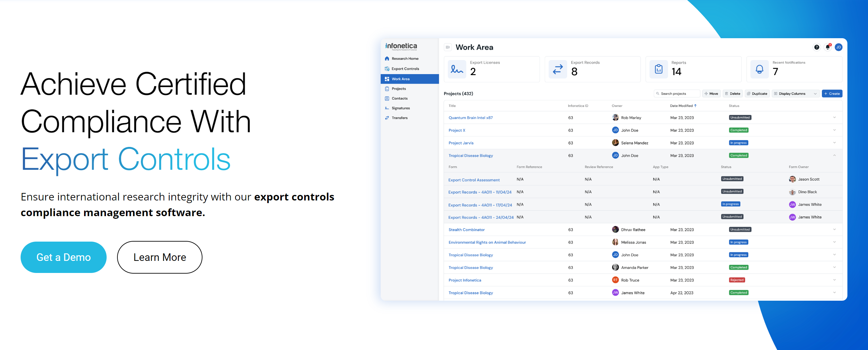Screen dimensions: 868x350
Task: Click the JD avatar in the top right
Action: (838, 47)
